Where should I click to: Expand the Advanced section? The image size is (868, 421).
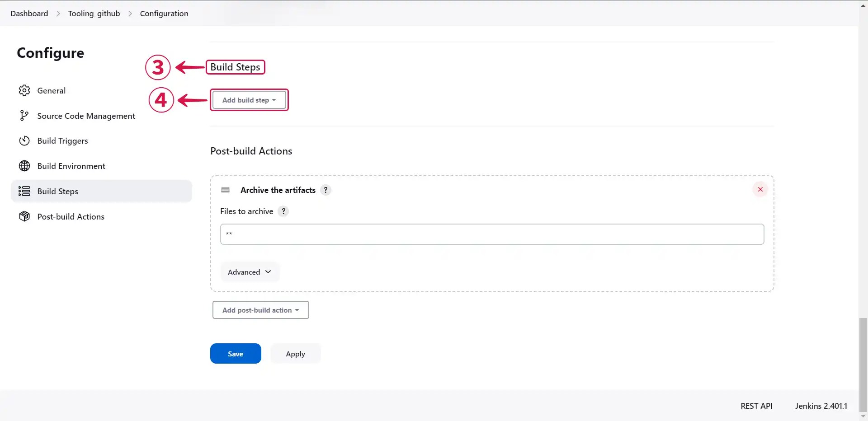(x=249, y=271)
